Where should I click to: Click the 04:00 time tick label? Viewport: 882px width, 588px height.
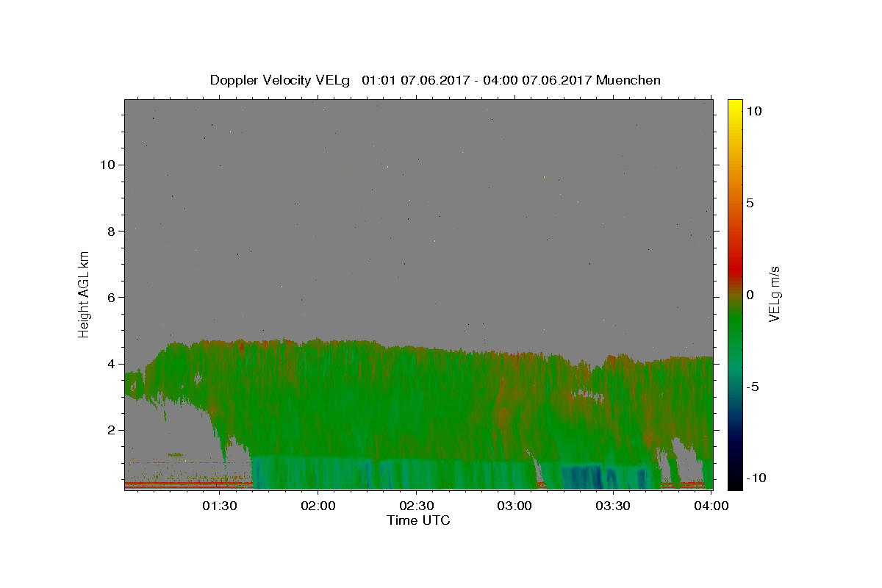[711, 505]
